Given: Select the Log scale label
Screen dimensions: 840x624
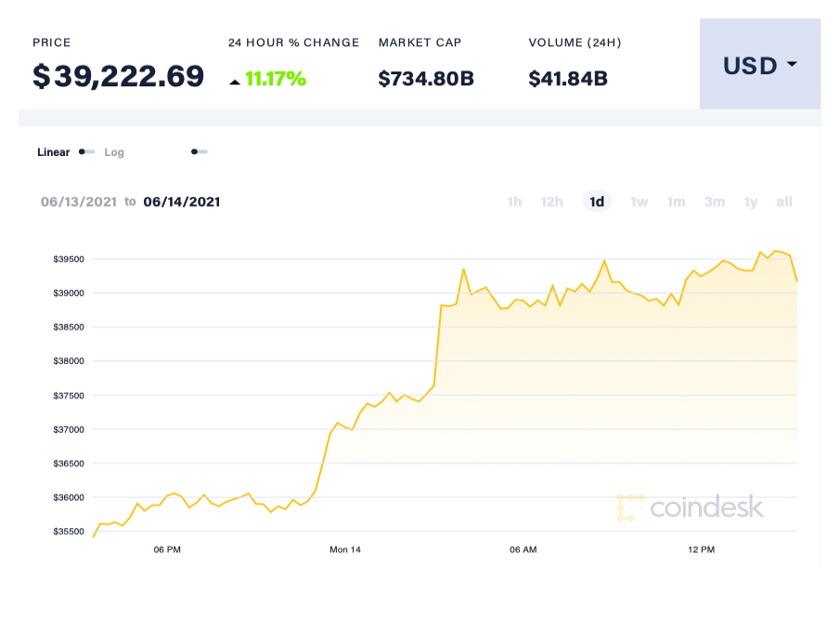Looking at the screenshot, I should coord(114,152).
